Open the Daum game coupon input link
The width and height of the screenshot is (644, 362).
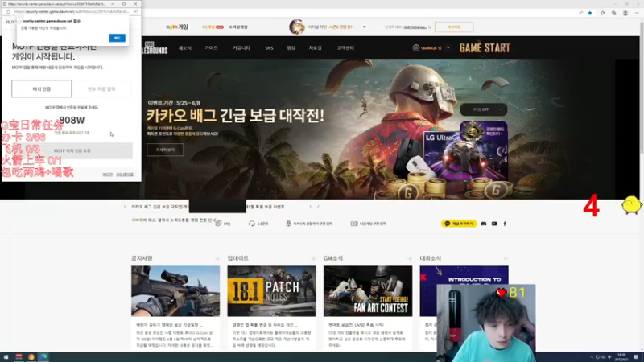(x=369, y=224)
